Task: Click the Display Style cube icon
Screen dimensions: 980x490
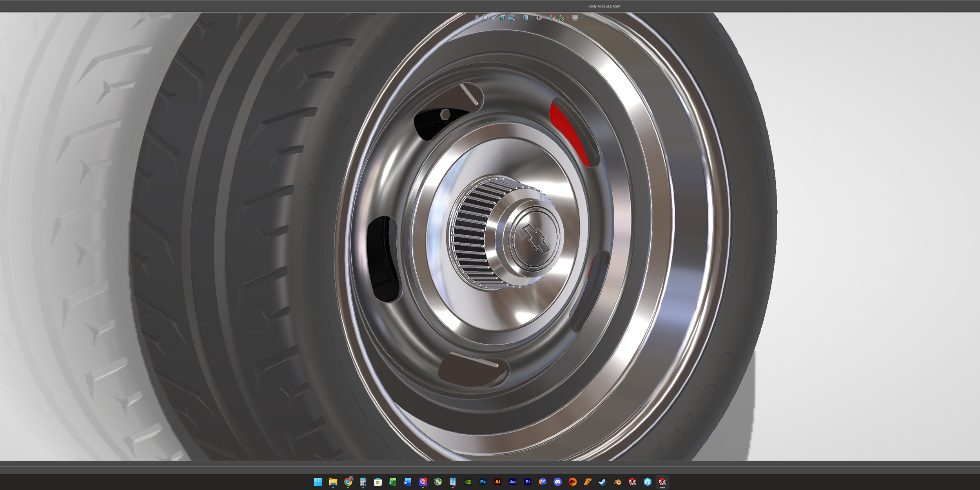Action: tap(526, 18)
